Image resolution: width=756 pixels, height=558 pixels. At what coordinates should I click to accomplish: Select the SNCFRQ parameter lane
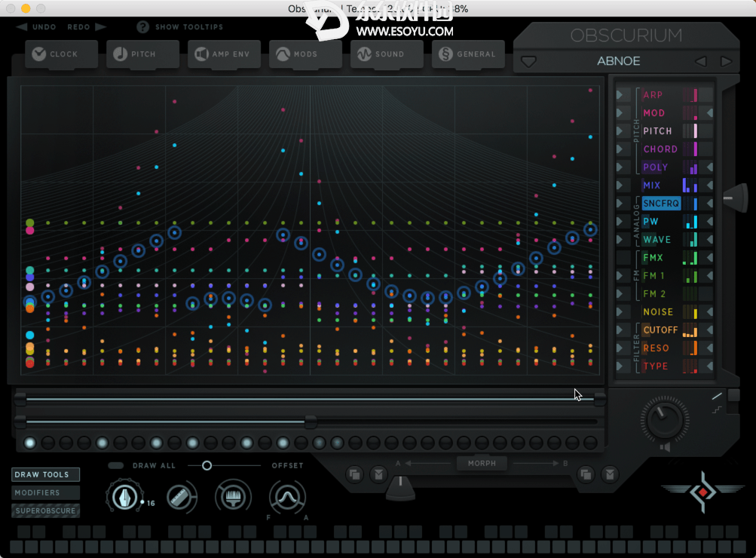click(x=661, y=204)
